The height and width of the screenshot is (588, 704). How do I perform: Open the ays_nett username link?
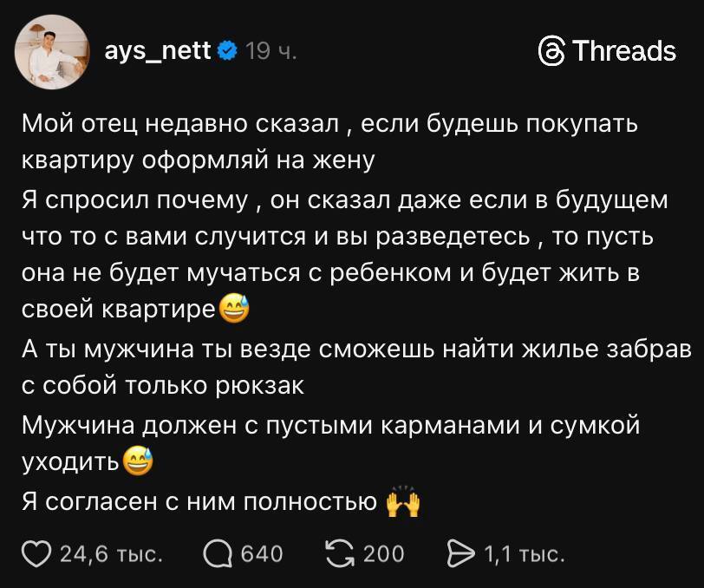click(x=157, y=50)
